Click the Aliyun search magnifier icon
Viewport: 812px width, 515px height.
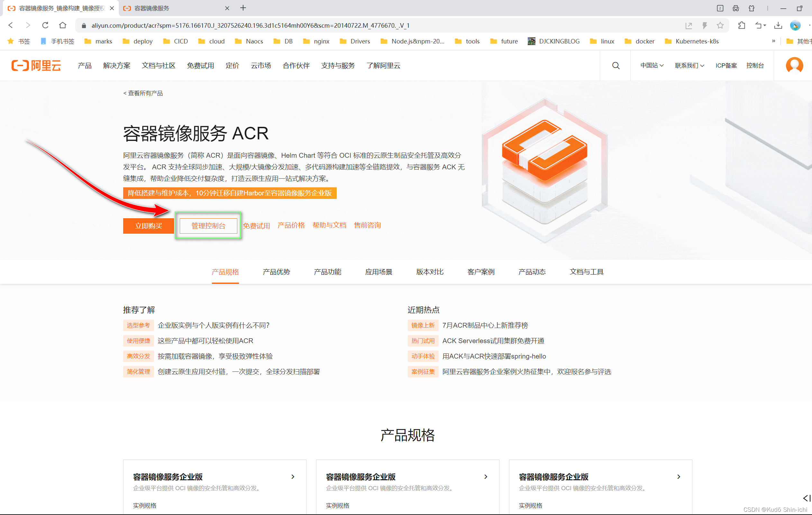click(616, 65)
